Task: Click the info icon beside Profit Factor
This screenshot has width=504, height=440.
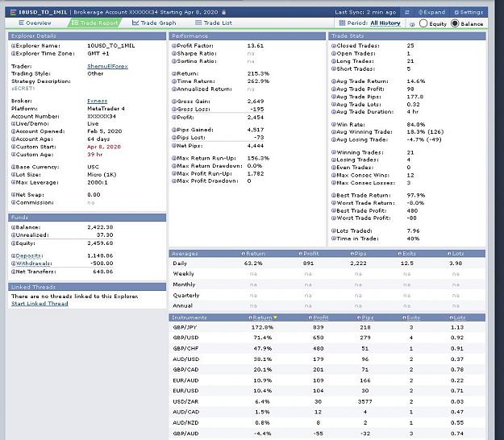Action: 174,46
